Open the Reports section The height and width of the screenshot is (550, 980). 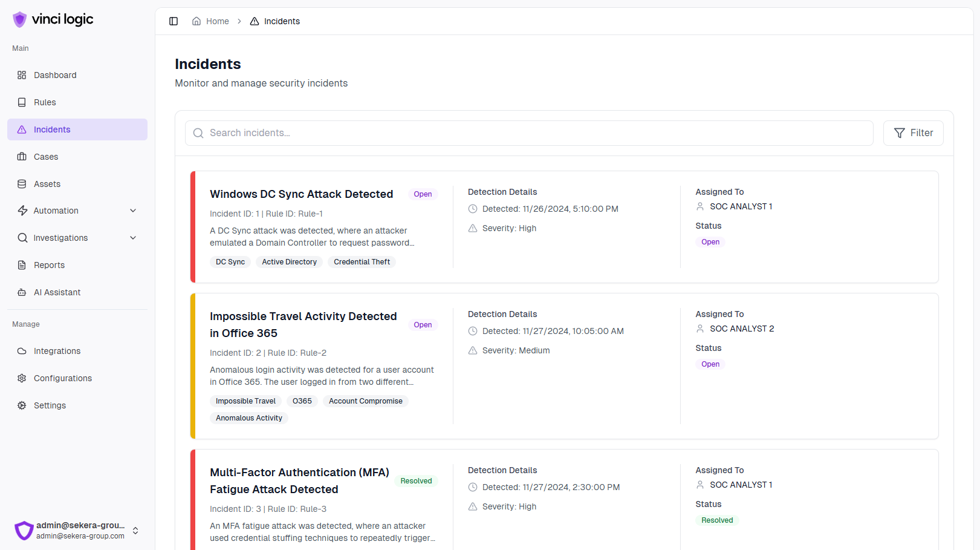tap(48, 265)
